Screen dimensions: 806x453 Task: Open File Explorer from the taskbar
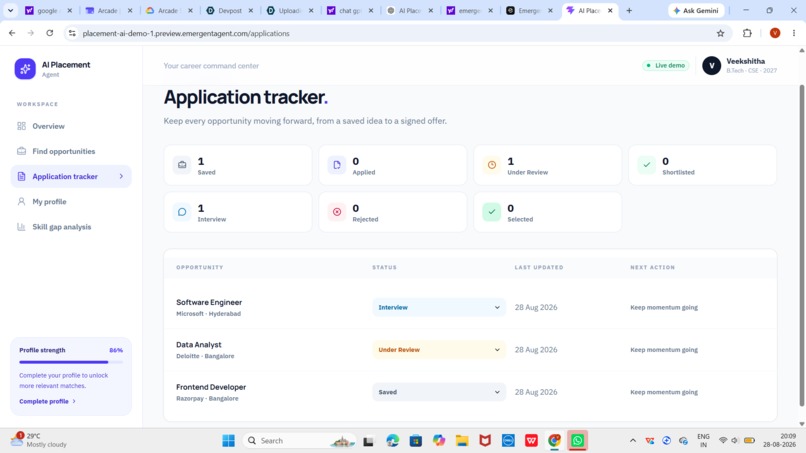click(462, 440)
